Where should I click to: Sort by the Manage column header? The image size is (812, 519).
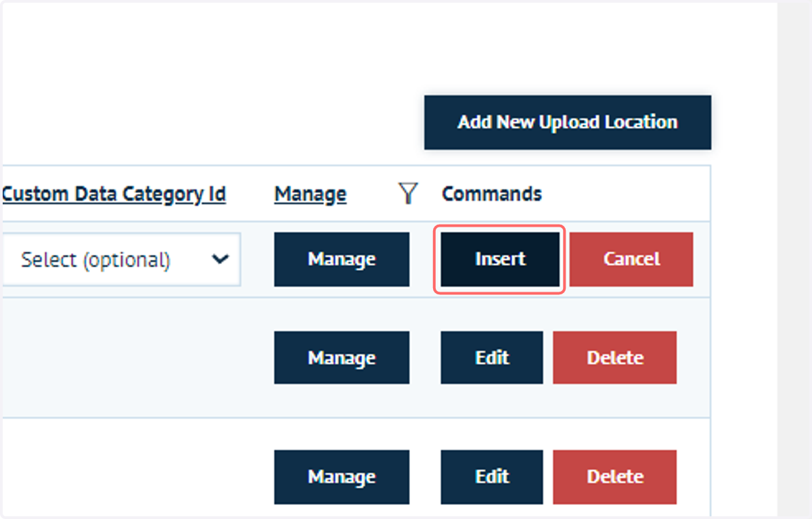tap(310, 194)
